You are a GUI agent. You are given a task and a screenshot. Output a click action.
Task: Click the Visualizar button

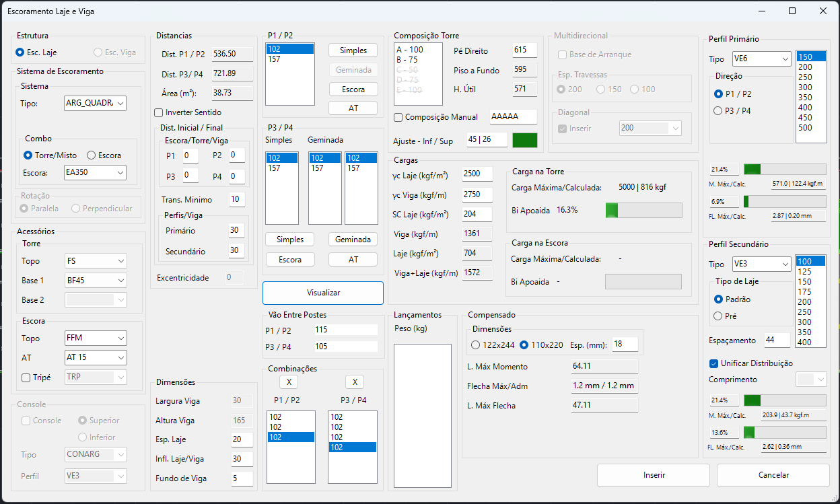coord(323,293)
